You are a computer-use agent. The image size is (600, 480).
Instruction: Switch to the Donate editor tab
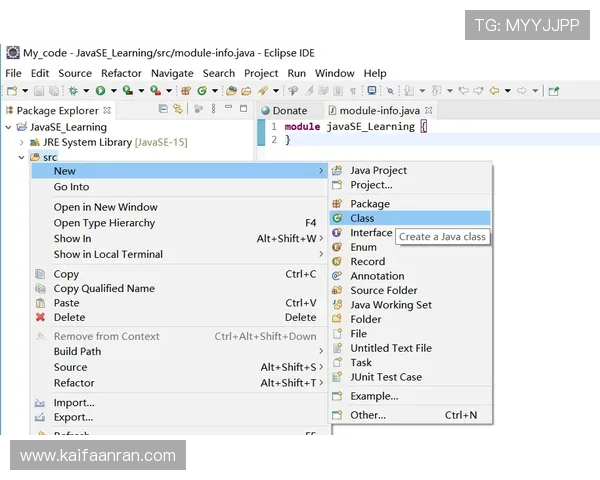pos(289,111)
